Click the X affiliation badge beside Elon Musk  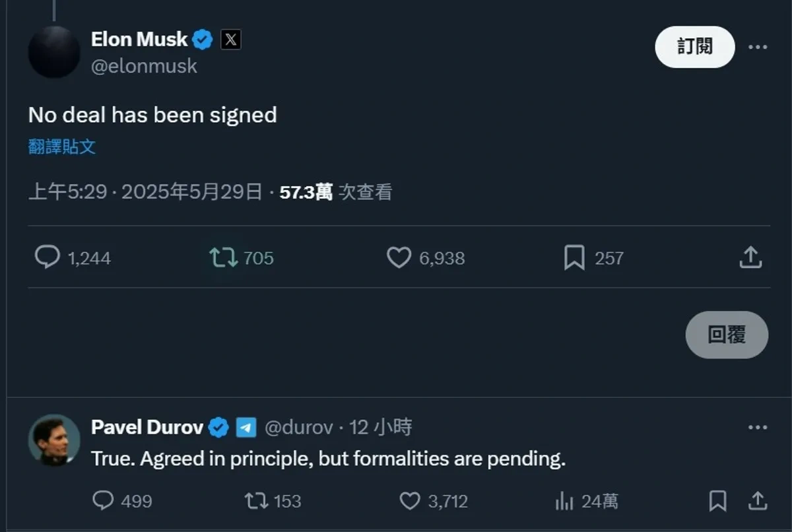(230, 40)
